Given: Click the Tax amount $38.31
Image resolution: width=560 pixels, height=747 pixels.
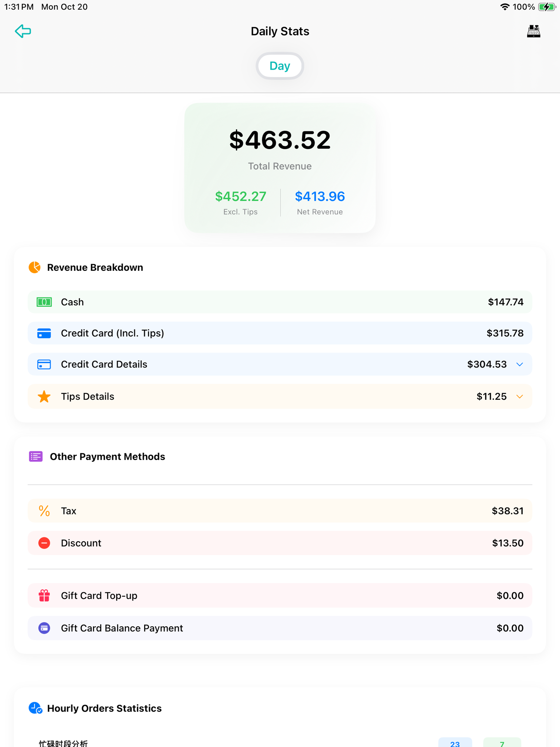Looking at the screenshot, I should pos(507,511).
